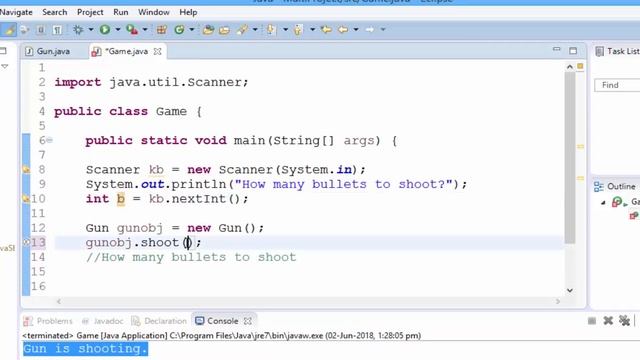Click the horizontal scrollbar left arrow

(59, 302)
